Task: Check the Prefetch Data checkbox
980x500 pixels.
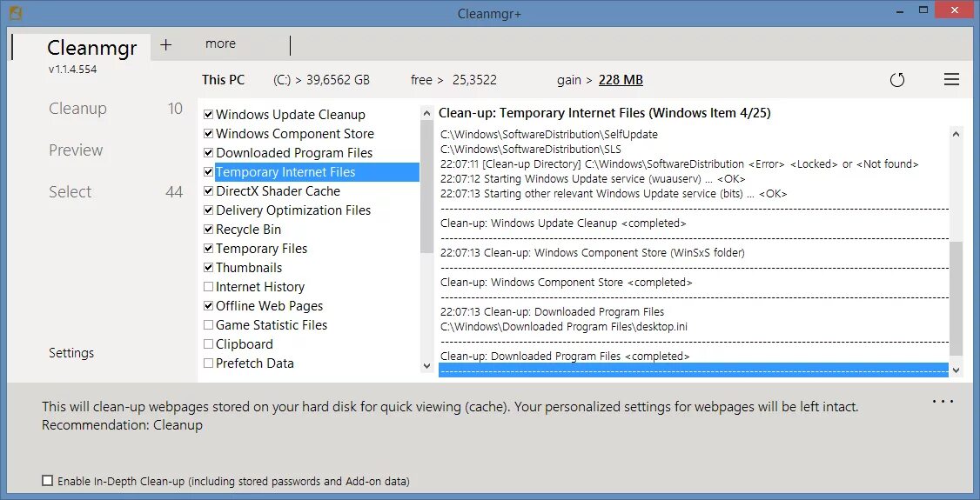Action: [x=209, y=363]
